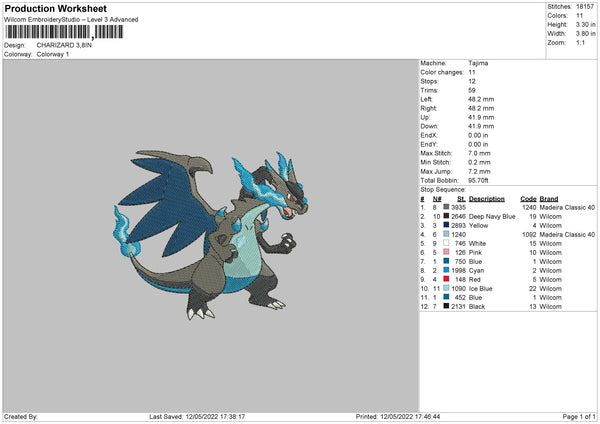
Task: Click the Black 2131 color swatch
Action: 446,306
